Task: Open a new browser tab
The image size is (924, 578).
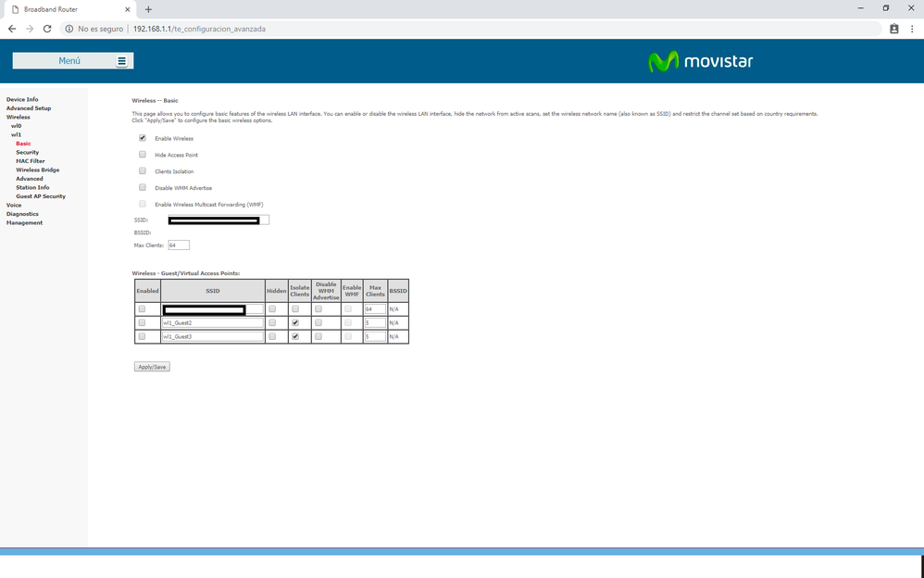Action: pos(148,9)
